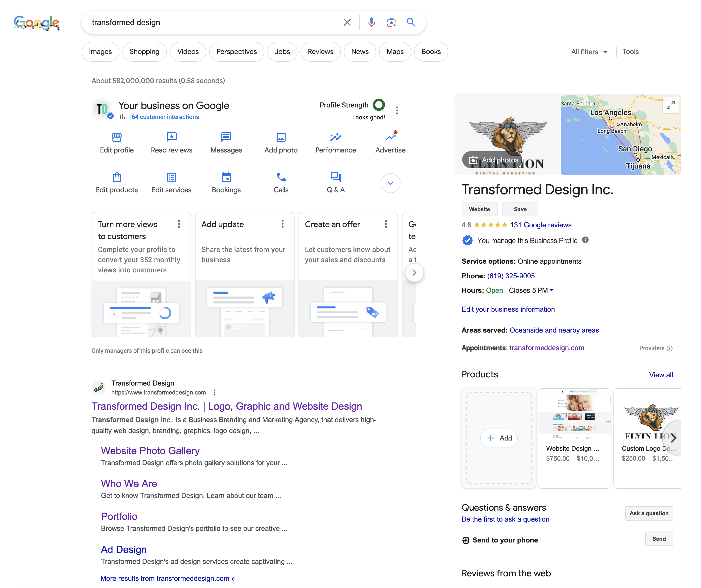The image size is (701, 588).
Task: Open the All filters dropdown
Action: point(589,52)
